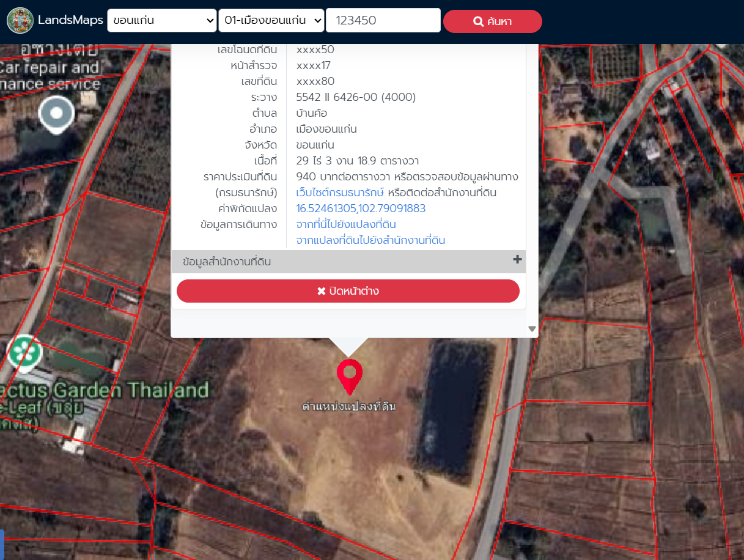Open link จากแปลงที่ดินไปยังสำนักงานที่ดิน
744x560 pixels.
coord(370,240)
